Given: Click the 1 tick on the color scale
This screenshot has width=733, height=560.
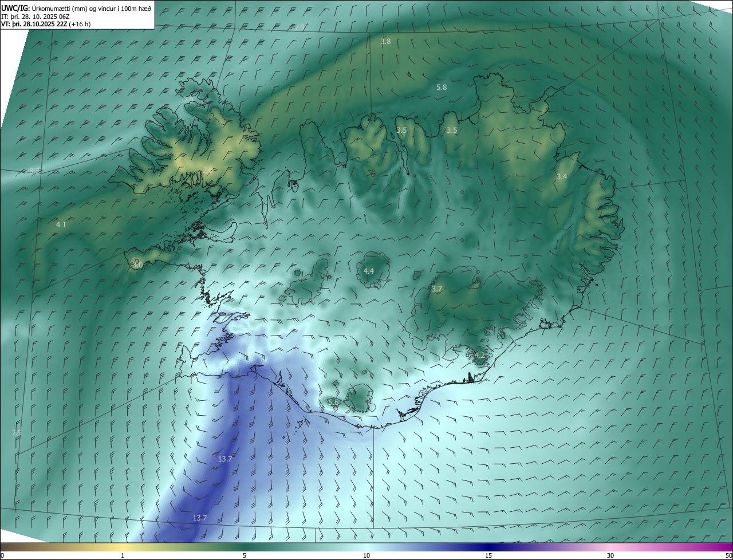Looking at the screenshot, I should click(x=123, y=555).
